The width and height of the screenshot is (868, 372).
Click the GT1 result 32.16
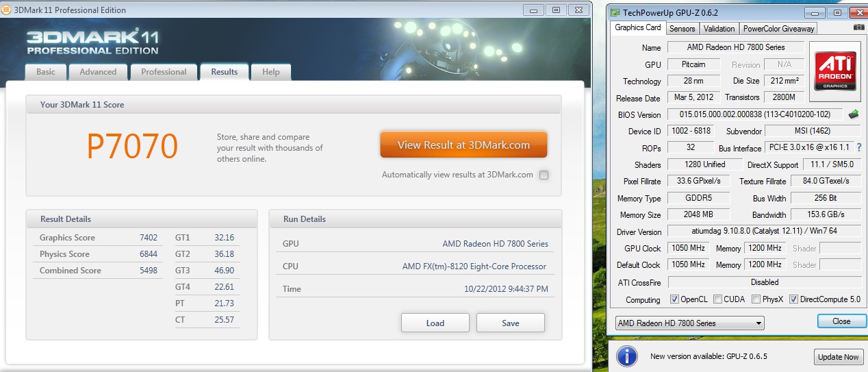pos(224,238)
